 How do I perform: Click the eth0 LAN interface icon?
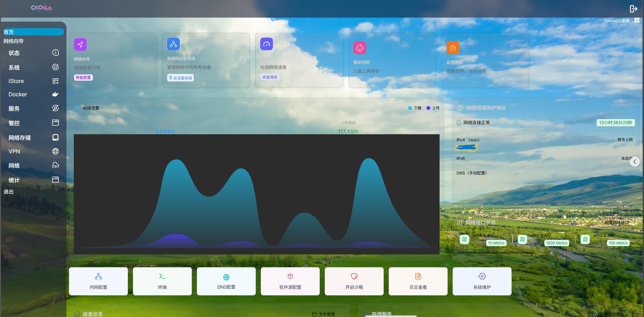pyautogui.click(x=464, y=239)
